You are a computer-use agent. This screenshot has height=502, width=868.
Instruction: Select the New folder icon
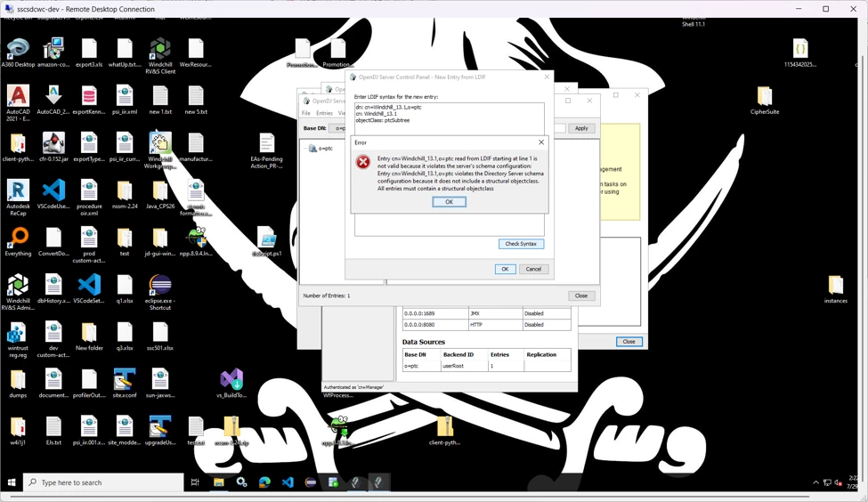coord(88,336)
